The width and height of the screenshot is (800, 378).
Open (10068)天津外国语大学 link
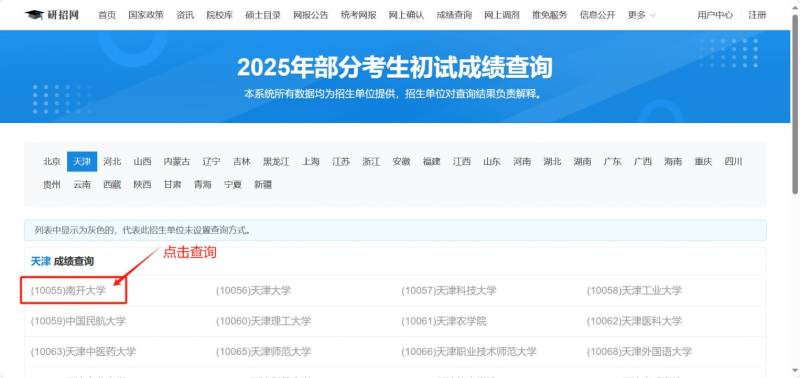639,352
